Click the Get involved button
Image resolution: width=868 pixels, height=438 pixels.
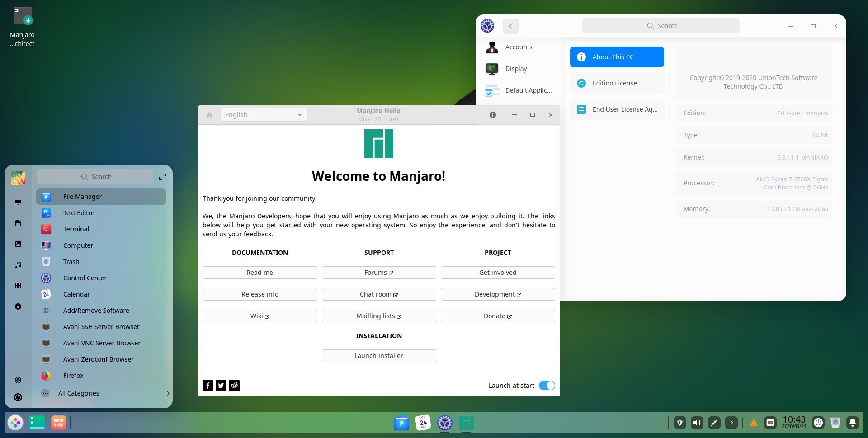pos(498,273)
